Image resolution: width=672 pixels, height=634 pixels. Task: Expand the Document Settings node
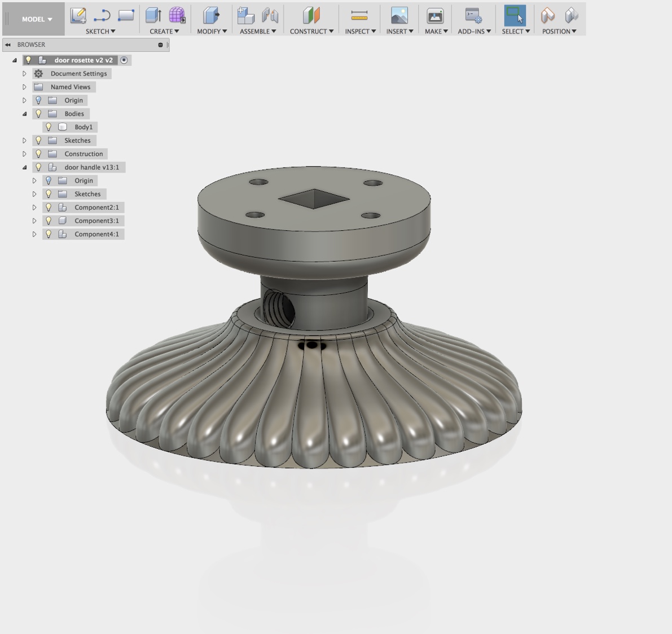point(24,74)
